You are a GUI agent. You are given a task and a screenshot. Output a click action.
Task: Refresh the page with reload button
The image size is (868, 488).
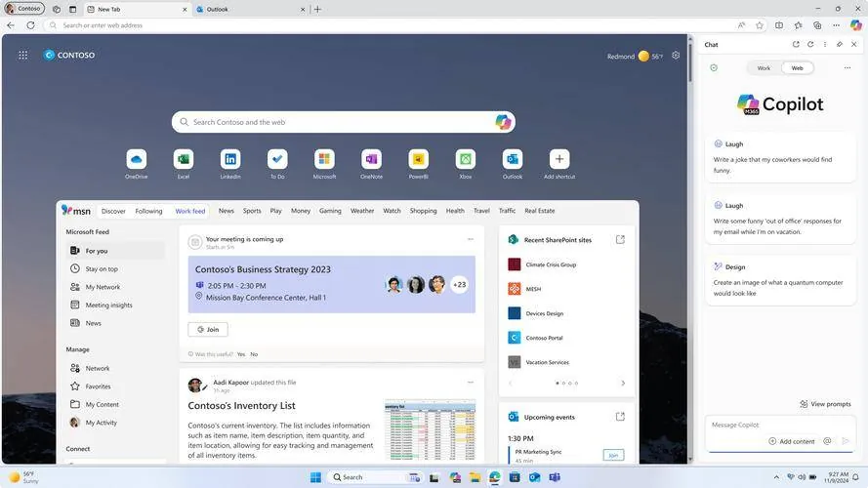point(30,25)
